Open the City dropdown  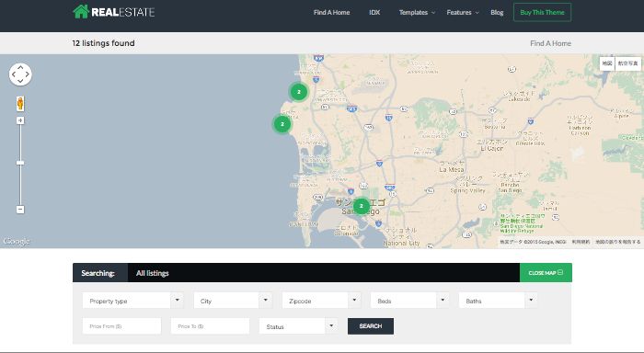pyautogui.click(x=233, y=301)
